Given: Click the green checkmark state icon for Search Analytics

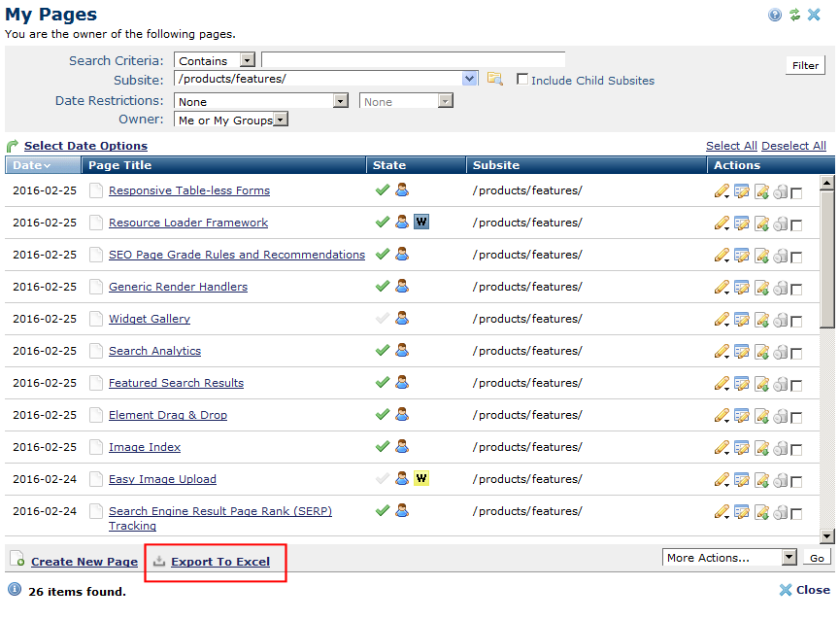Looking at the screenshot, I should click(x=382, y=351).
